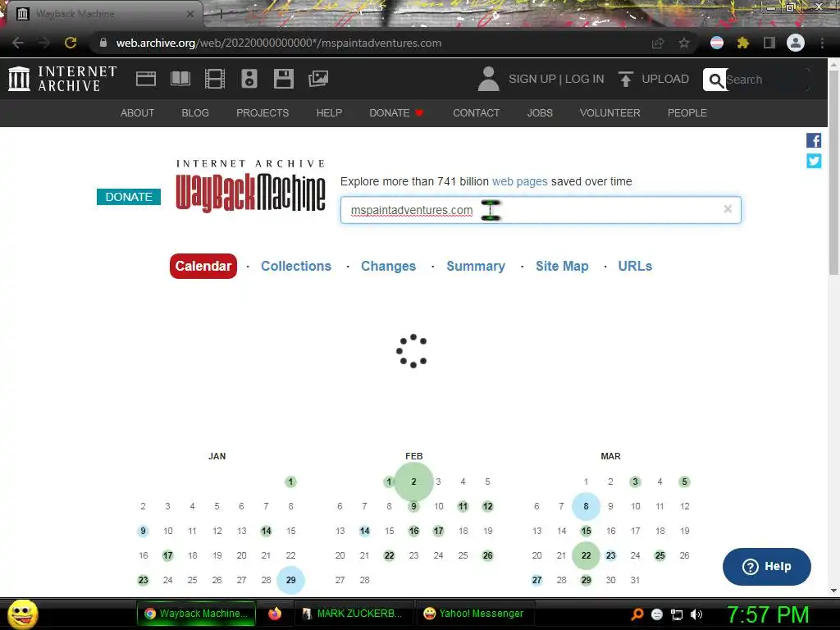Click the taskbar search magnifier icon
Image resolution: width=840 pixels, height=630 pixels.
tap(637, 614)
